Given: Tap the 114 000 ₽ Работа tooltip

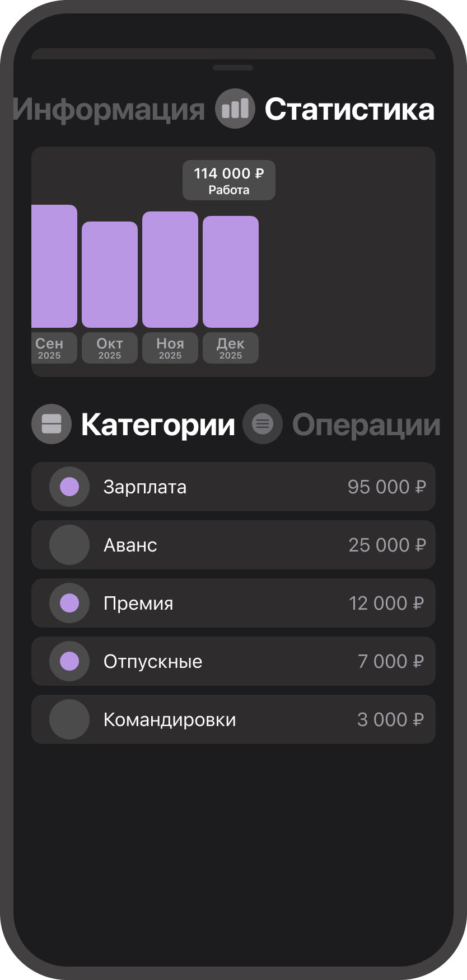Looking at the screenshot, I should [x=228, y=180].
